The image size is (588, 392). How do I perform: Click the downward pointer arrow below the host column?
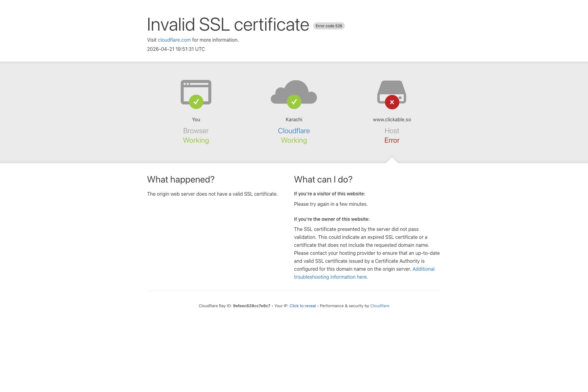pos(392,161)
